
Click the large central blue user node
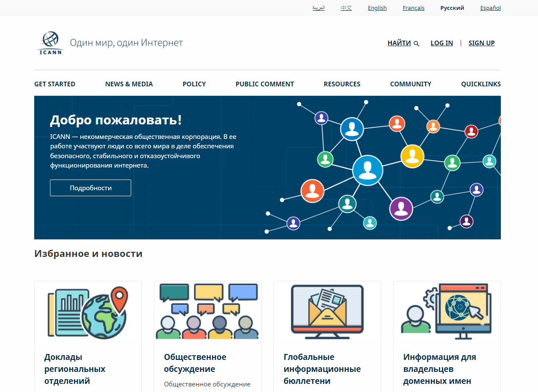click(367, 170)
